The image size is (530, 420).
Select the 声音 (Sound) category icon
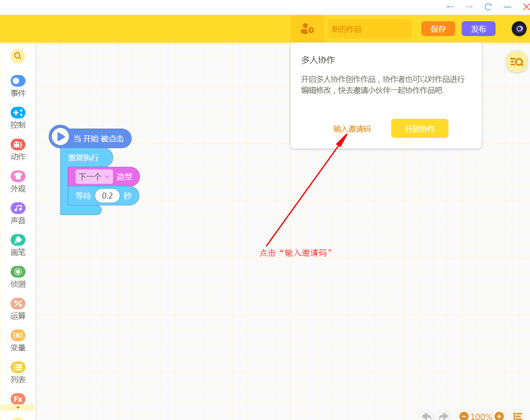click(x=18, y=208)
